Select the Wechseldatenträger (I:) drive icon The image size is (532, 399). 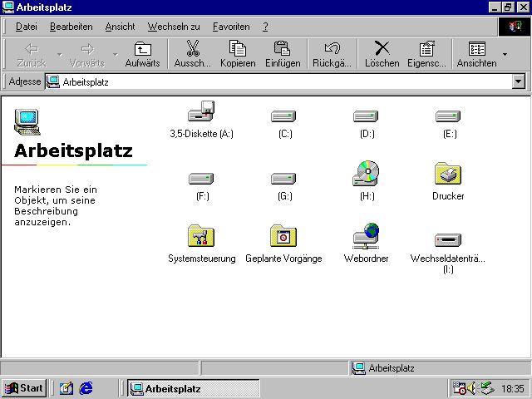click(448, 240)
